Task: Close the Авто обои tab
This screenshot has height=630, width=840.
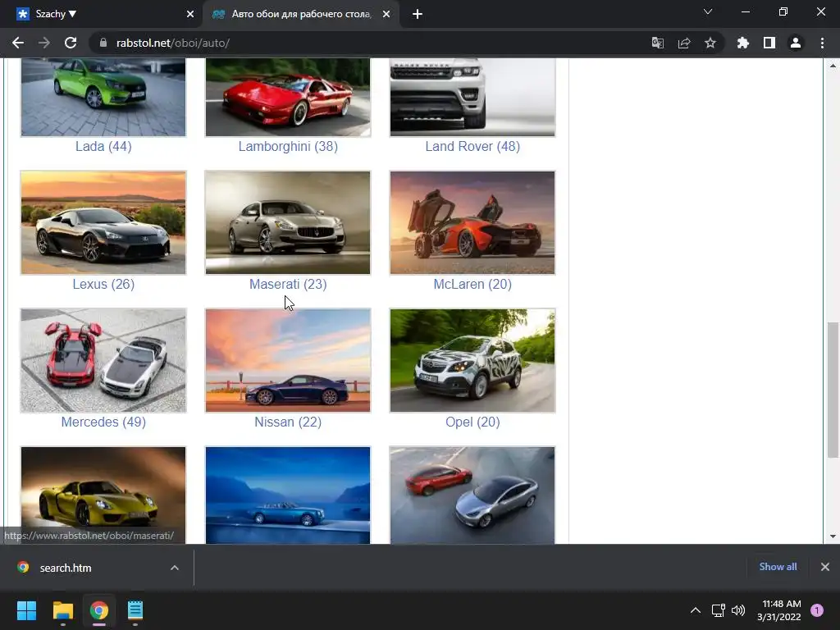Action: pos(386,14)
